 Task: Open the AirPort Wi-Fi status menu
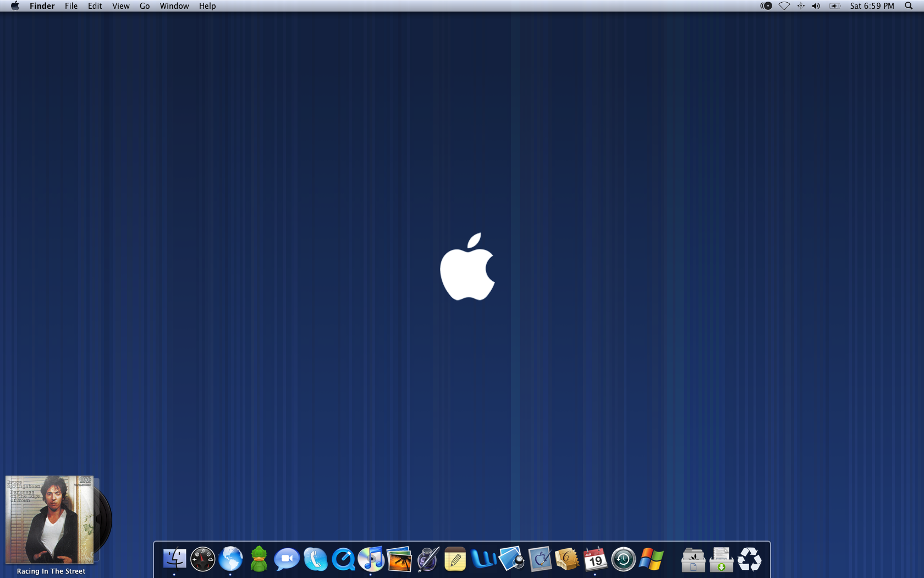pos(784,6)
